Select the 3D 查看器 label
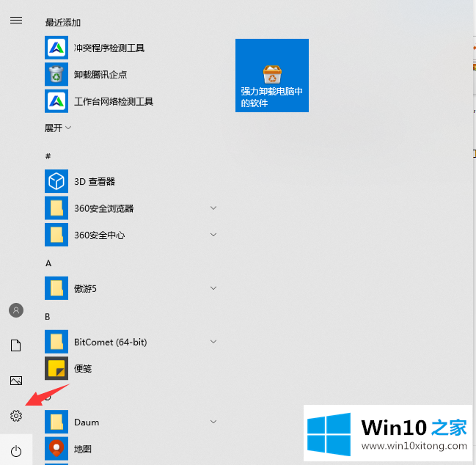 pos(95,181)
